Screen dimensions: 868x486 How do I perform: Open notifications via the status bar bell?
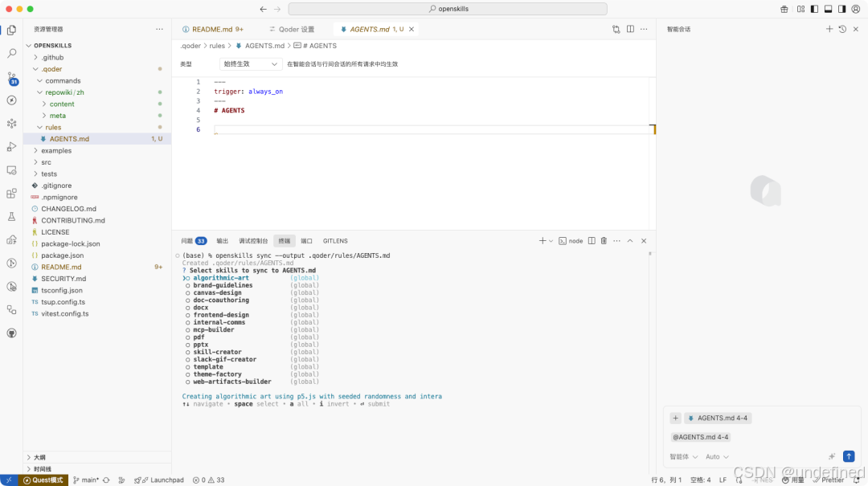[x=855, y=480]
